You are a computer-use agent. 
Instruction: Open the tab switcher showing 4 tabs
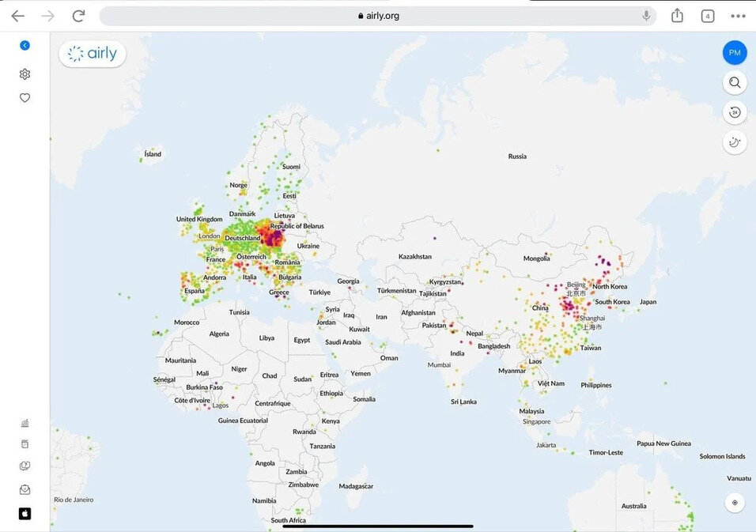pyautogui.click(x=707, y=16)
